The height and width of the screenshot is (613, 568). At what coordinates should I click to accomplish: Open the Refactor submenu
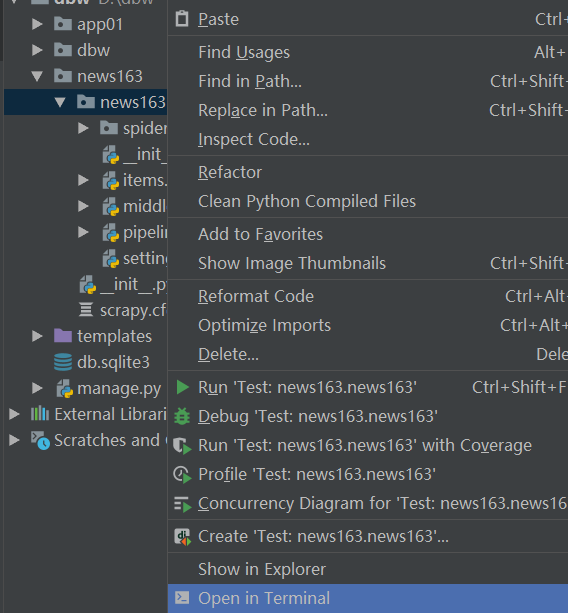367,172
